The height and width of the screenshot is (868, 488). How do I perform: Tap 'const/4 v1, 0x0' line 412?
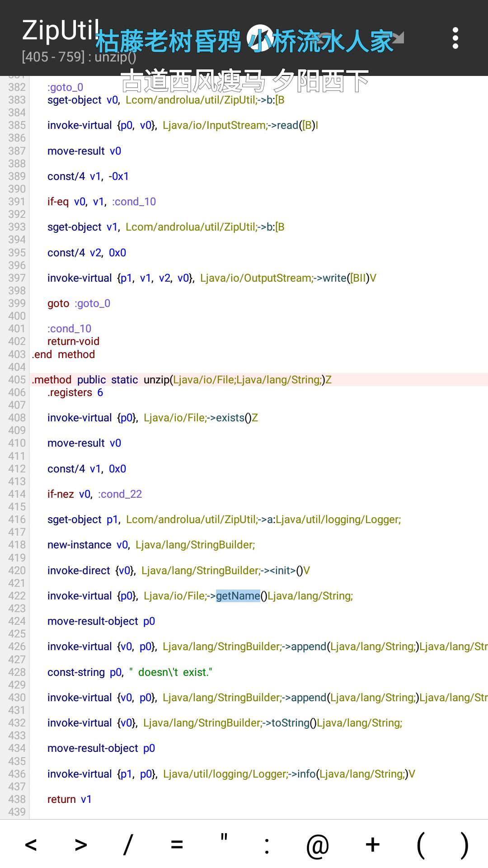pos(87,469)
